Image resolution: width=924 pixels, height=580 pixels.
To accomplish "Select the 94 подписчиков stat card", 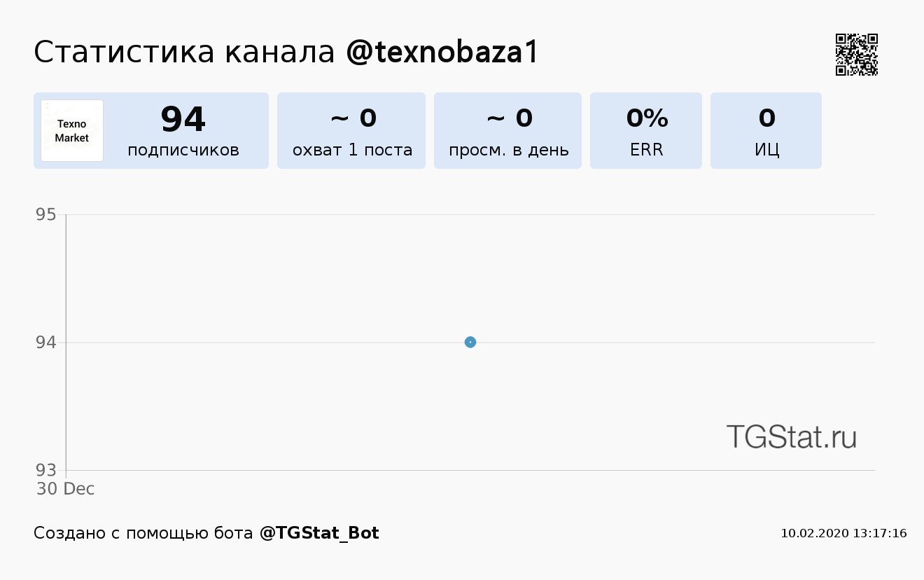I will point(151,130).
